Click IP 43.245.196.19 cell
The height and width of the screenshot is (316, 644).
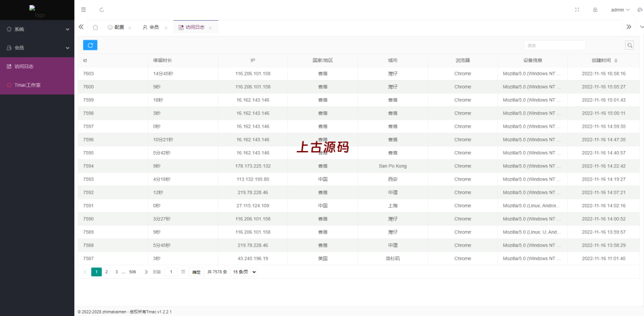(253, 259)
